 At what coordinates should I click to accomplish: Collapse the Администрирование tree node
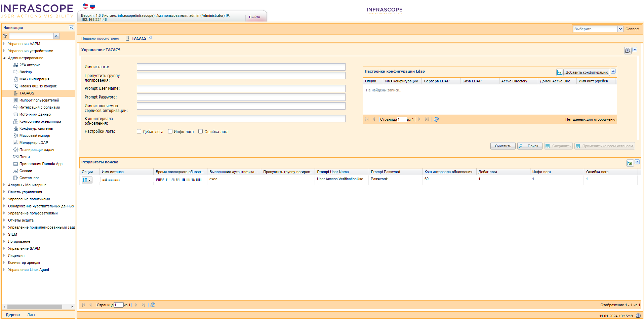(4, 58)
